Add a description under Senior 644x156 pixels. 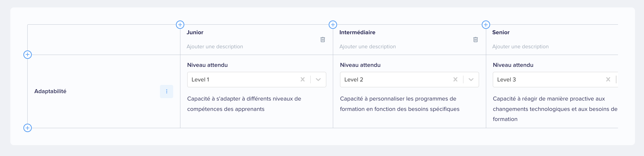tap(520, 47)
